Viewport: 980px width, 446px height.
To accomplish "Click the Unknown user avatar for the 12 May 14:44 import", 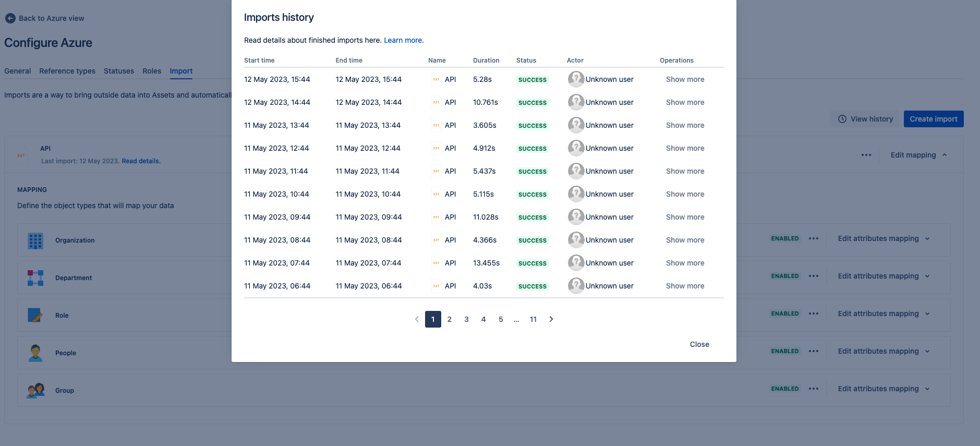I will 576,102.
